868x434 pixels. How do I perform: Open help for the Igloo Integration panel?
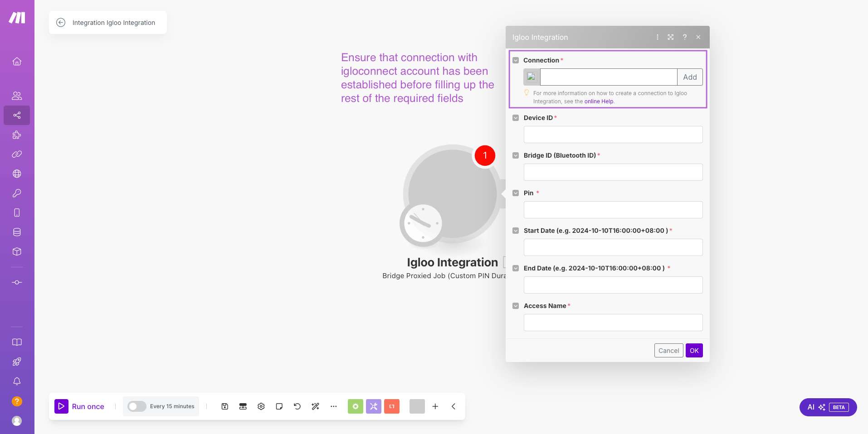[x=685, y=37]
